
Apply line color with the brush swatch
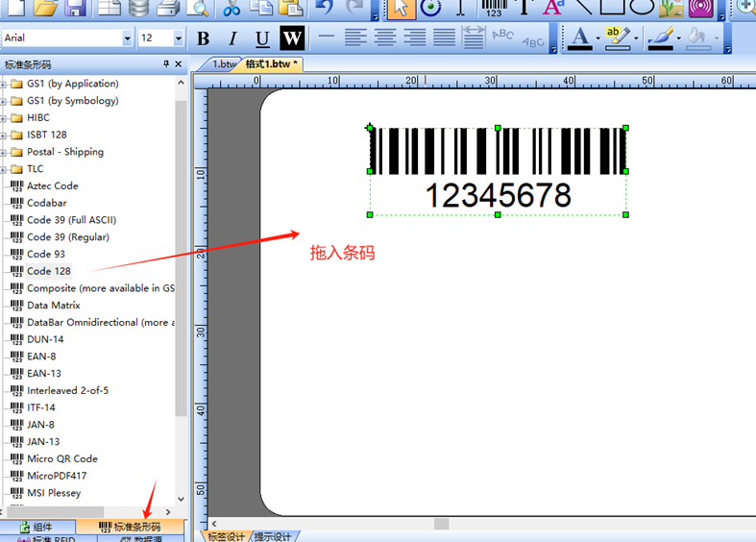[660, 38]
